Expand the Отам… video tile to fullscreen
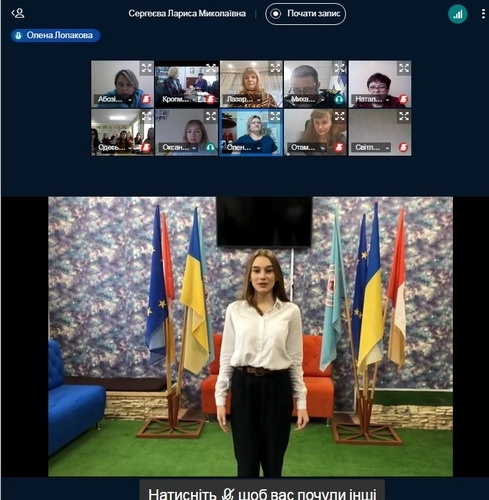This screenshot has width=489, height=500. click(339, 116)
